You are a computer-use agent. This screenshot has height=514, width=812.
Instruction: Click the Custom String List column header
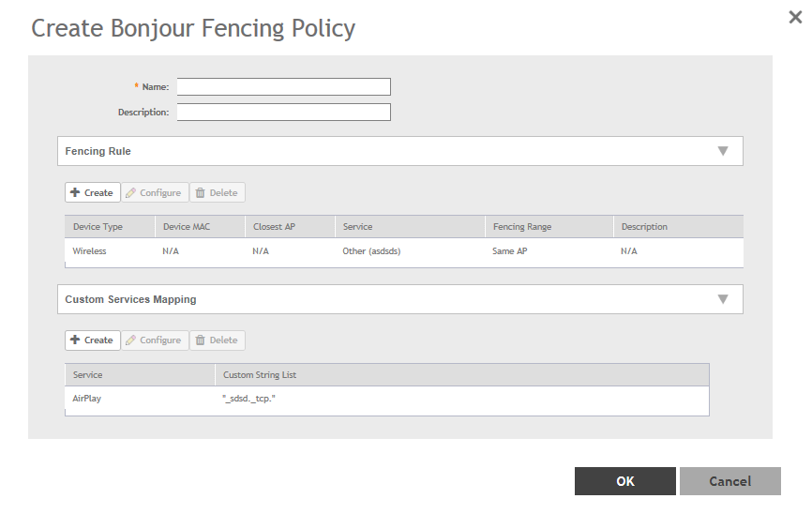(260, 375)
